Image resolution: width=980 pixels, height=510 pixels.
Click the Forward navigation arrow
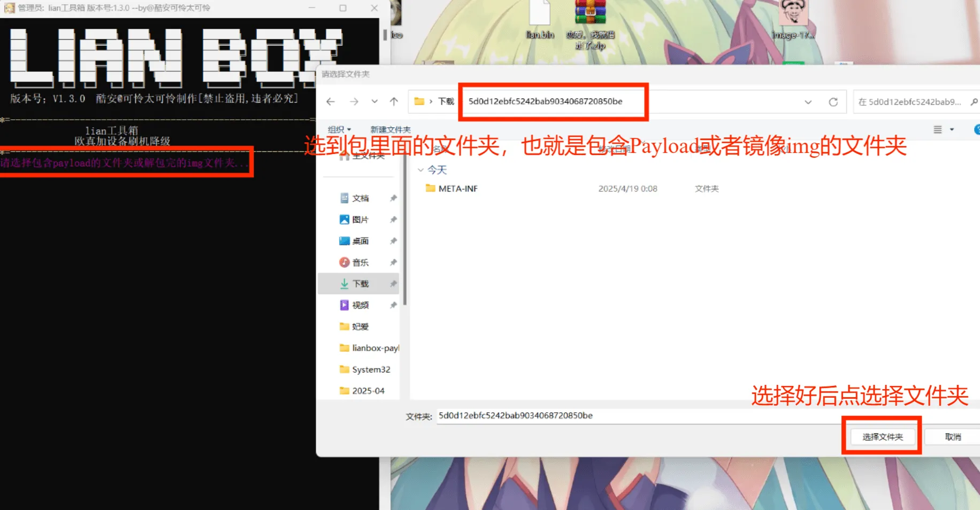[354, 102]
